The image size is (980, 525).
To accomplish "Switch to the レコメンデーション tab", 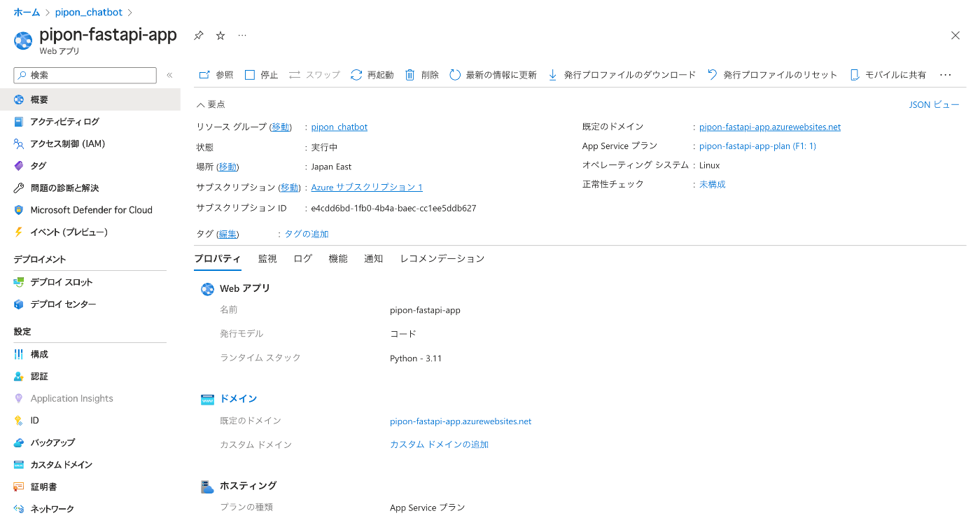I will click(442, 258).
